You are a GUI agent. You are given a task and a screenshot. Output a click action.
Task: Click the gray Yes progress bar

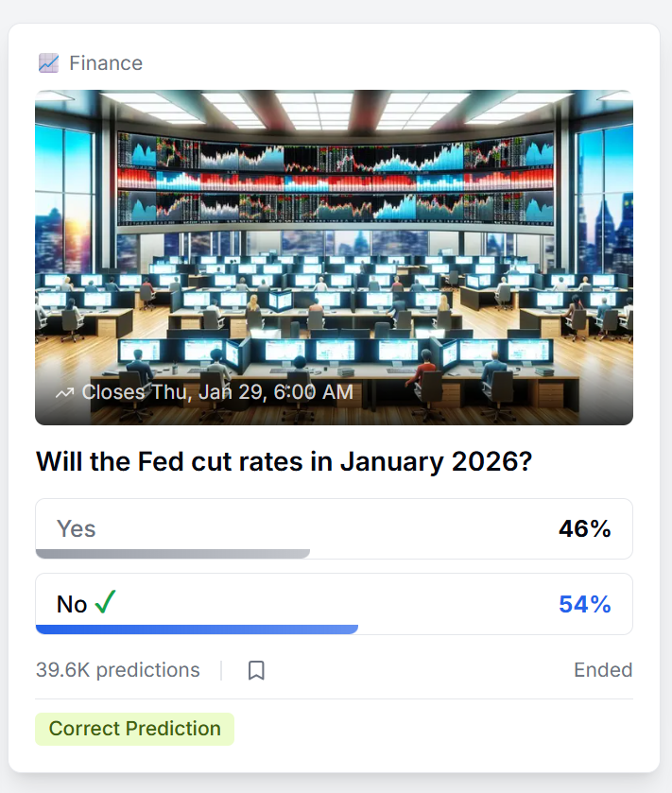172,554
